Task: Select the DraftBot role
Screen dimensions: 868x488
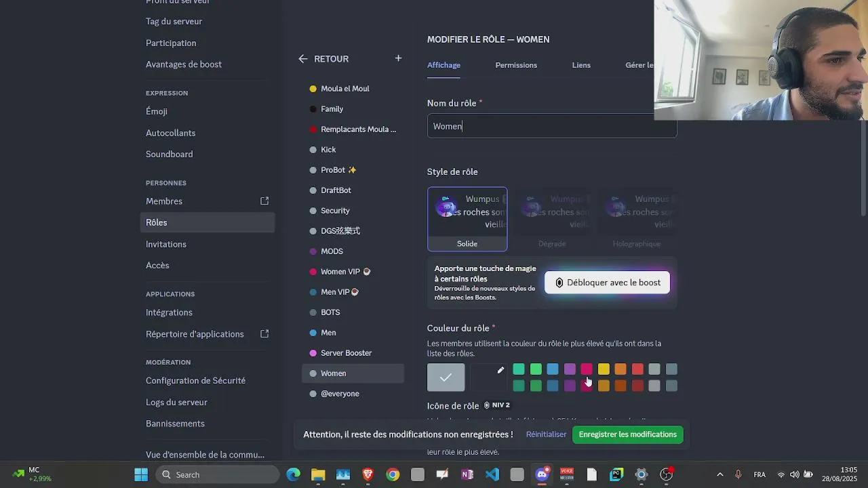Action: coord(353,190)
